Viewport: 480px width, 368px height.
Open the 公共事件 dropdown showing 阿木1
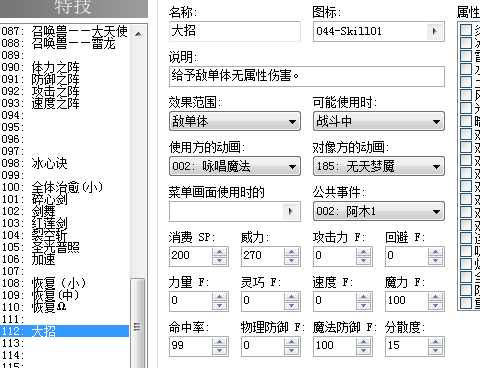click(x=379, y=211)
